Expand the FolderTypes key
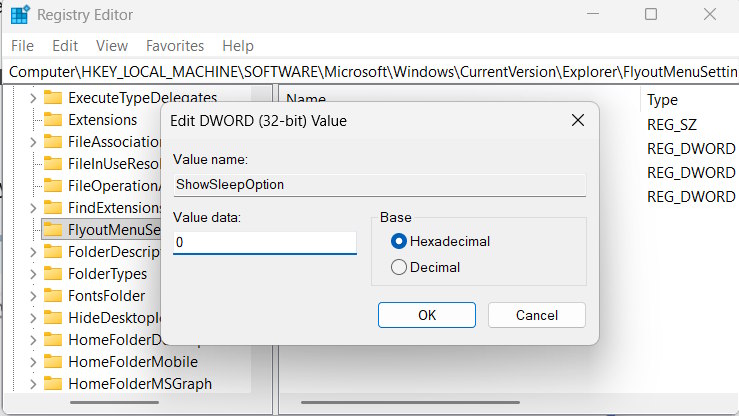This screenshot has width=739, height=416. [x=33, y=274]
